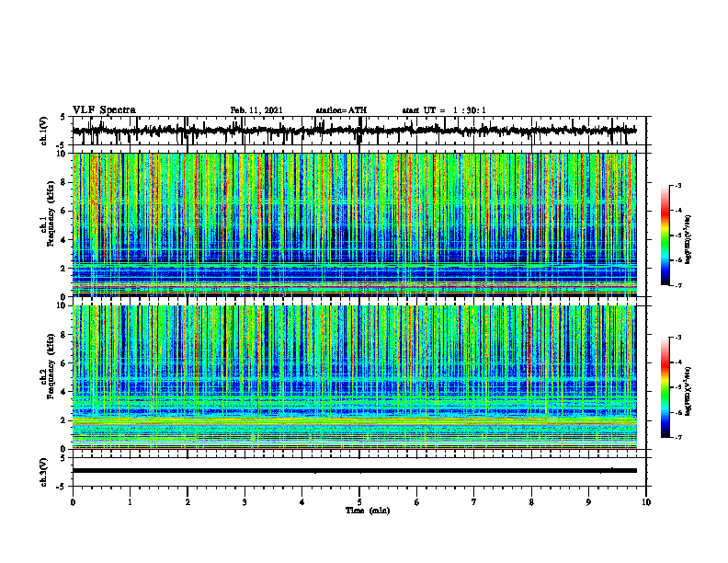The height and width of the screenshot is (563, 728).
Task: Click time axis tick label "5"
Action: (359, 502)
